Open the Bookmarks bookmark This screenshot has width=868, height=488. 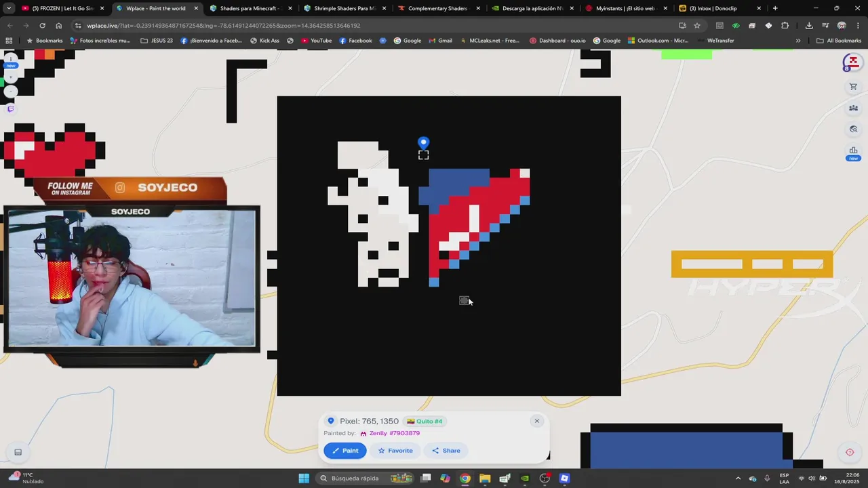point(44,41)
